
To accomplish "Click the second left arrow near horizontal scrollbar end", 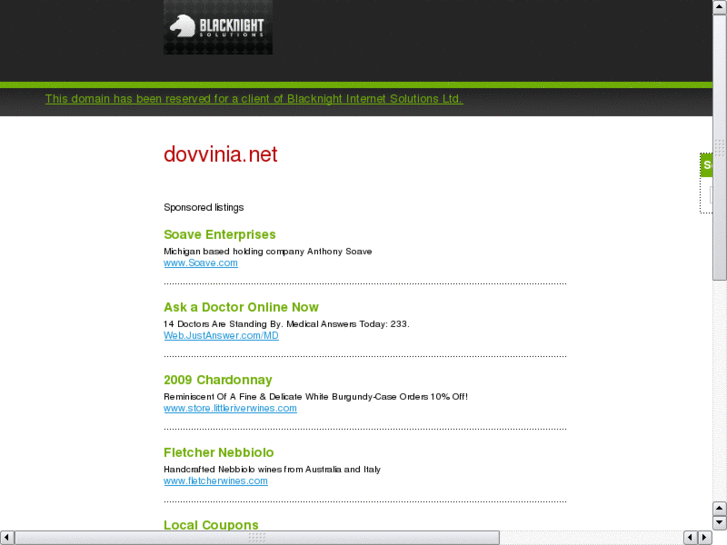I will tap(691, 538).
